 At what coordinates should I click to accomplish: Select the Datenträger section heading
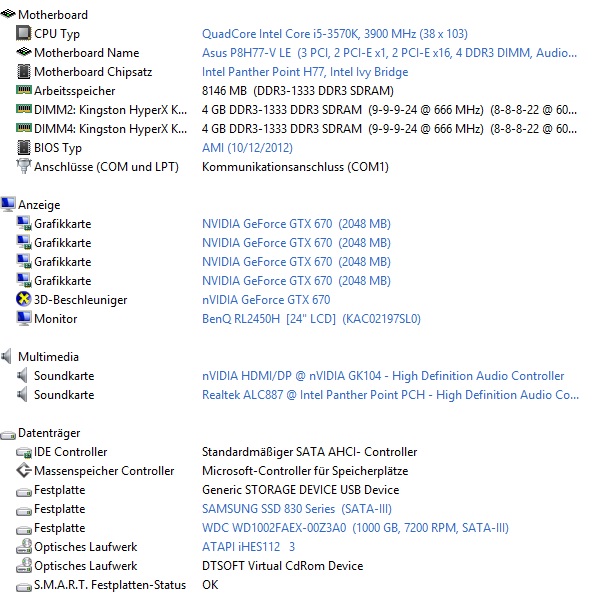coord(49,433)
